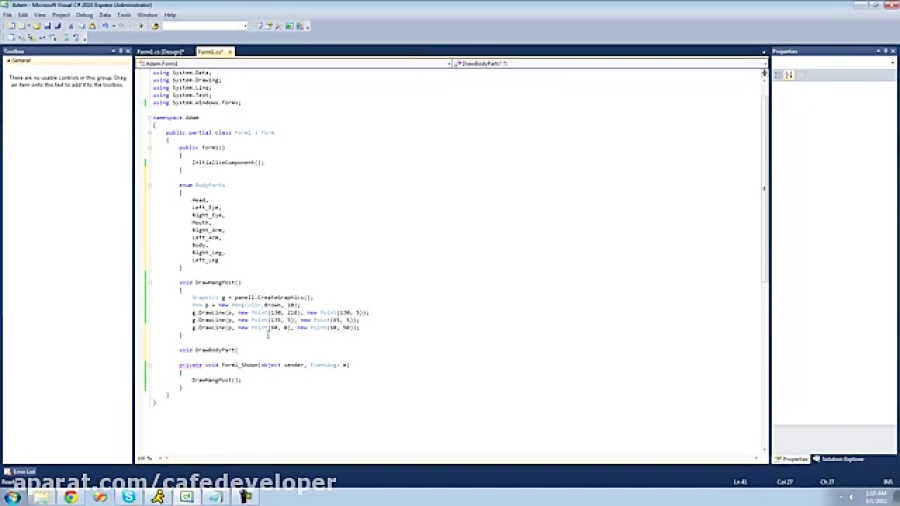Collapse the Form1_Shown method region

pyautogui.click(x=150, y=365)
